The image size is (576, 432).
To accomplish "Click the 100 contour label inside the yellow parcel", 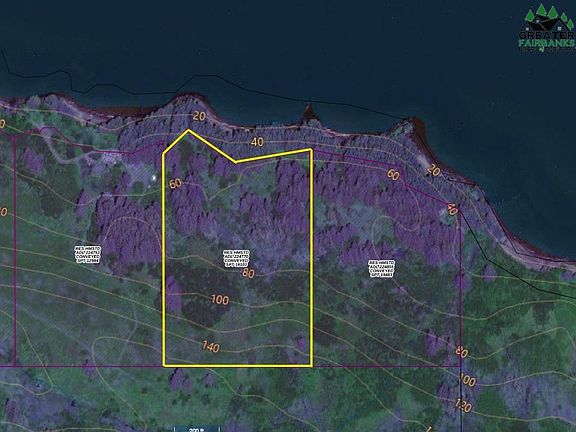I will click(x=220, y=300).
